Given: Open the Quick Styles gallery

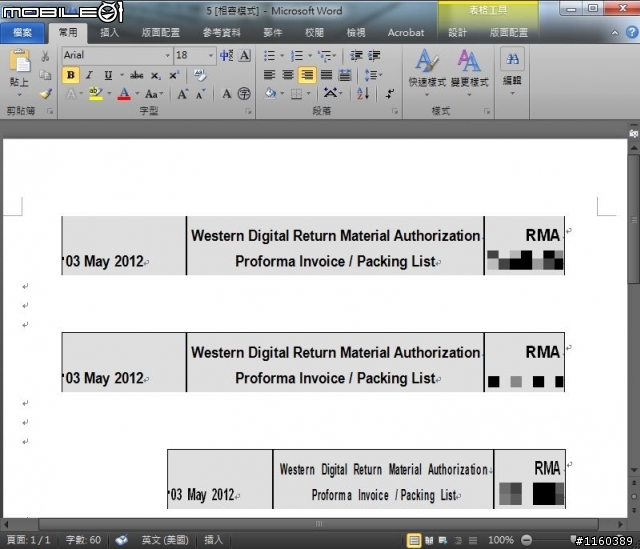Looking at the screenshot, I should click(x=427, y=73).
